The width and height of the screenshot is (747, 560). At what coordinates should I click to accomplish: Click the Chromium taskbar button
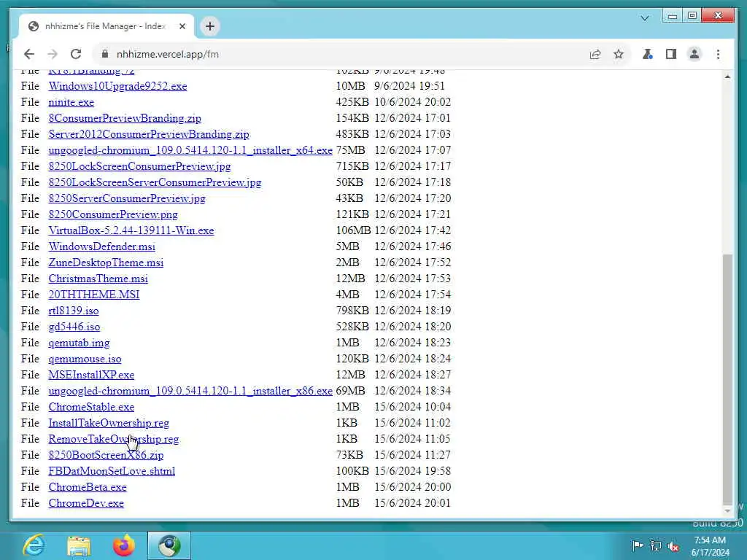[169, 545]
